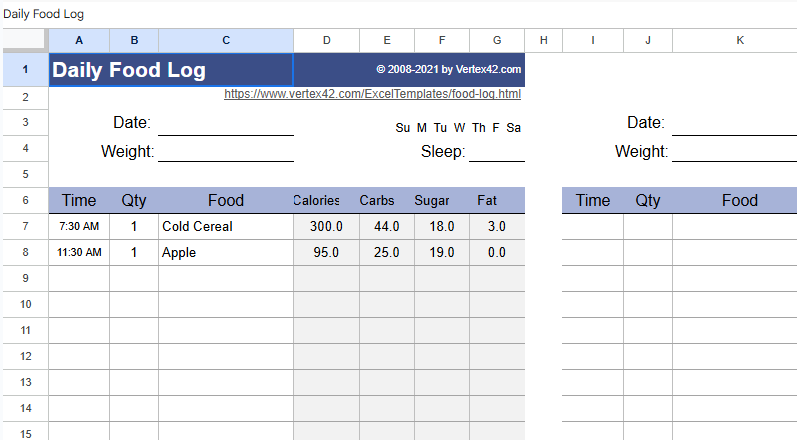This screenshot has height=440, width=797.
Task: Click the Date input field under column C
Action: tap(226, 123)
